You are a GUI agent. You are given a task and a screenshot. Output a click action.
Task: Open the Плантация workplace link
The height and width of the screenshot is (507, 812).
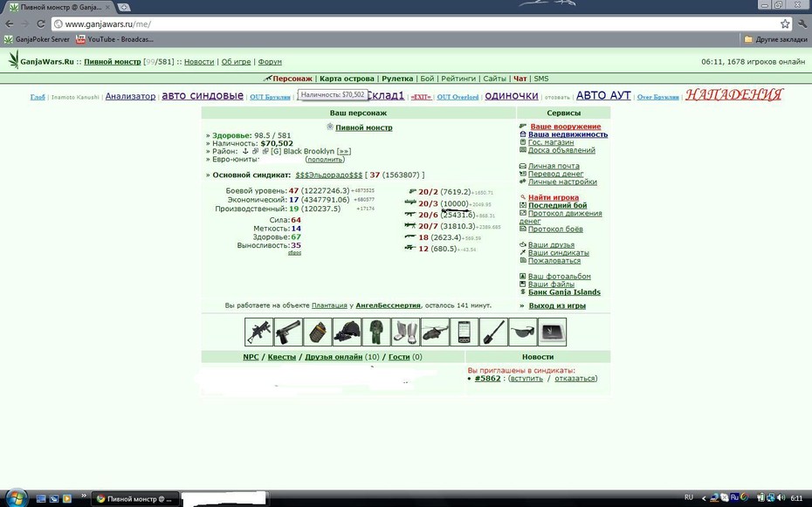329,305
